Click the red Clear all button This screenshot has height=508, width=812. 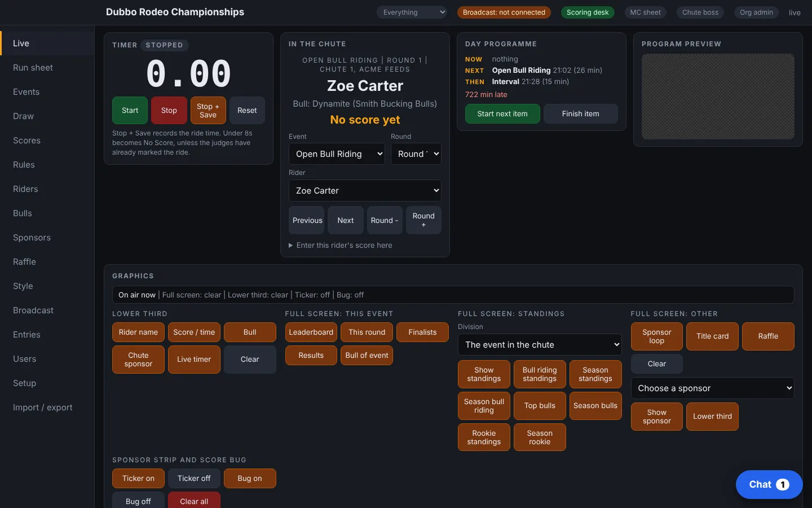194,501
